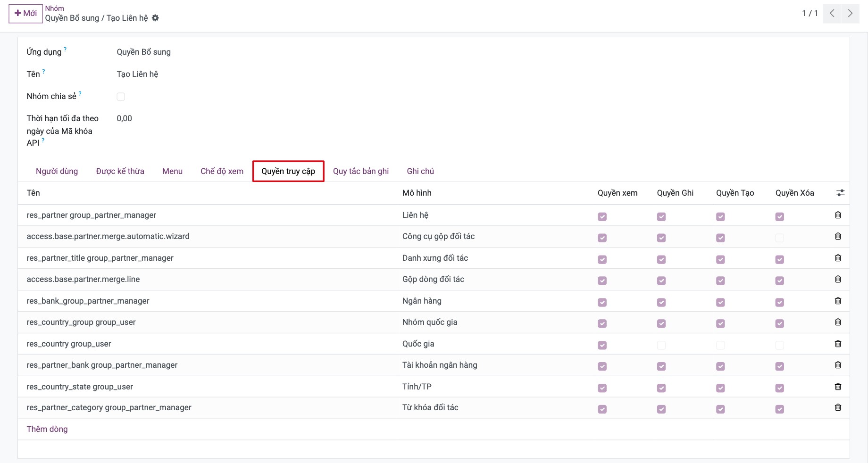Open the Quy tắc bản ghi tab
Image resolution: width=868 pixels, height=463 pixels.
(x=361, y=171)
